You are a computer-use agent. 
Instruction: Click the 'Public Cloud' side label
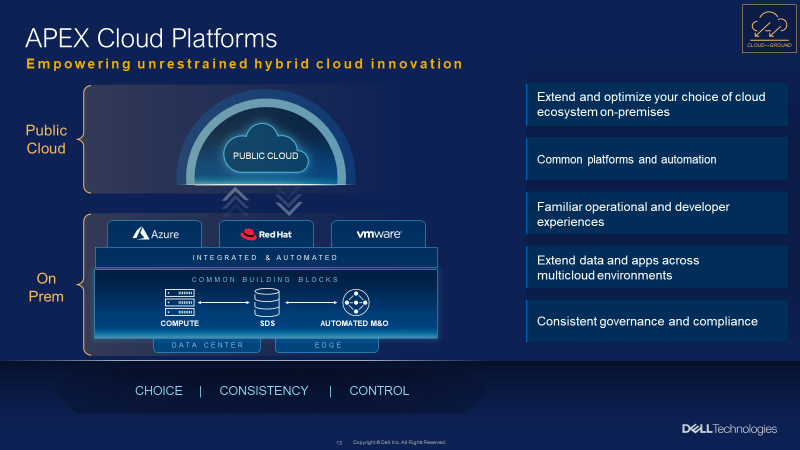coord(46,139)
